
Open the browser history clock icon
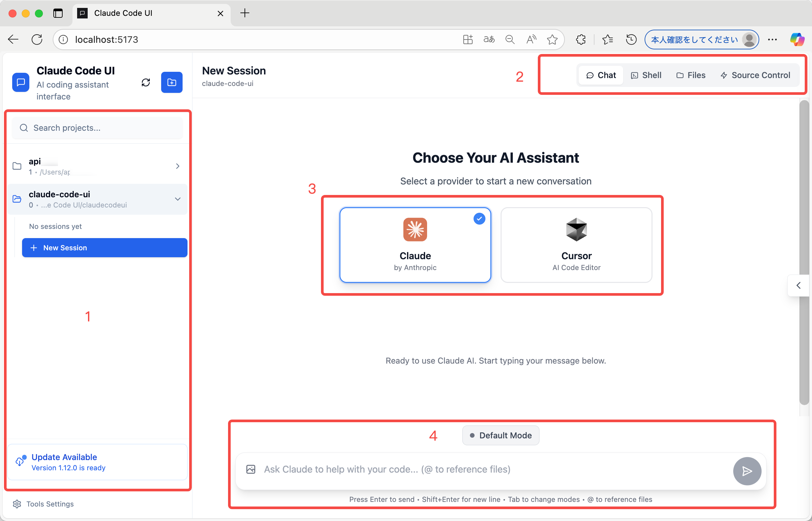click(x=631, y=40)
